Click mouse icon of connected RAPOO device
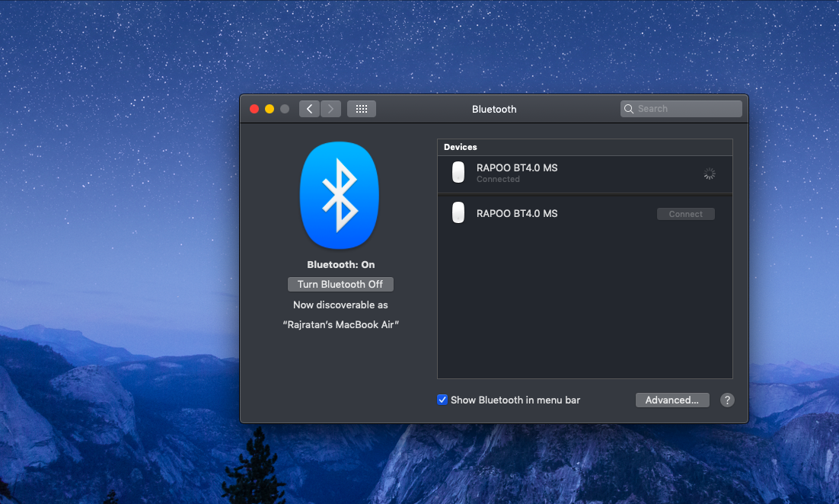 coord(458,172)
